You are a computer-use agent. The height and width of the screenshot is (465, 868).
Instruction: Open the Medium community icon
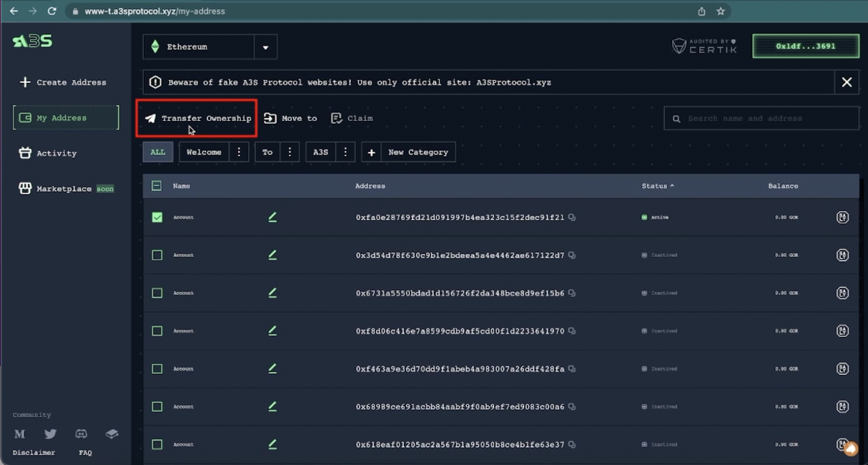(x=20, y=434)
